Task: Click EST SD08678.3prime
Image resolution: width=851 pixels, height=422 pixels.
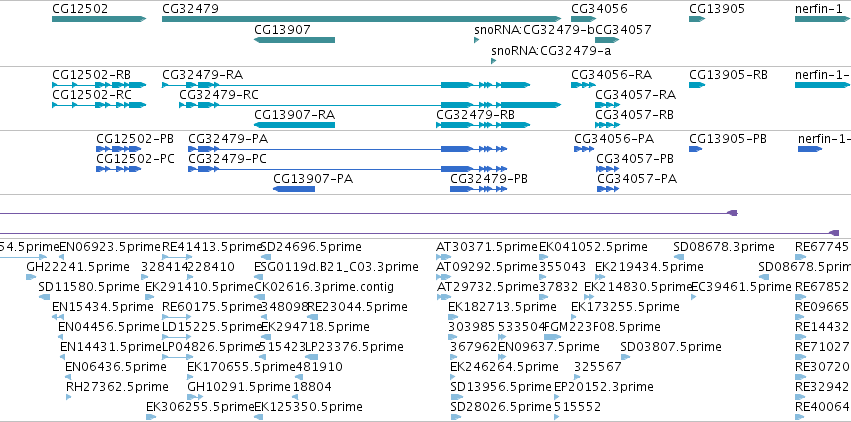Action: coord(724,247)
